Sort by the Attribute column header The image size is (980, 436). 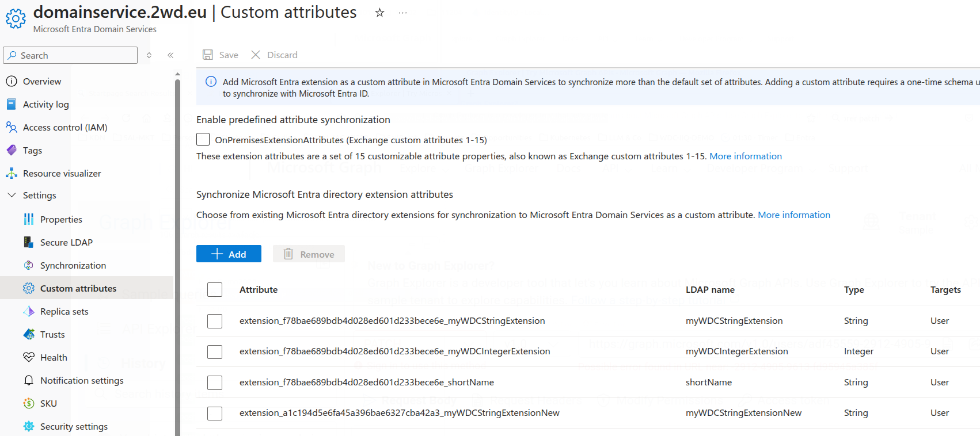tap(259, 289)
